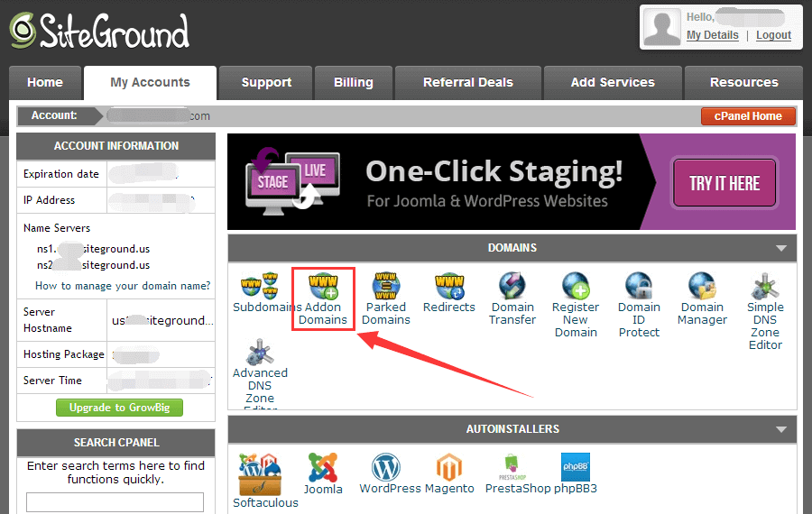812x514 pixels.
Task: Switch to the Support tab
Action: 266,82
